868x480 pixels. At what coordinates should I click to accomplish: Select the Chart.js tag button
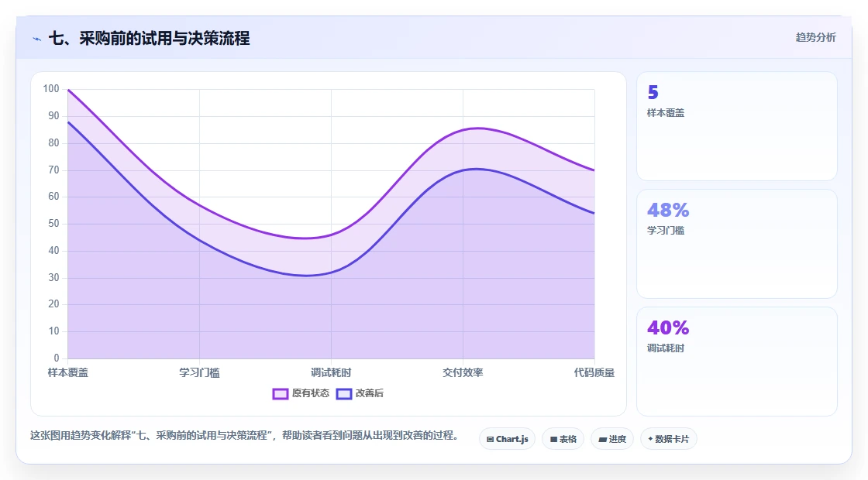507,439
